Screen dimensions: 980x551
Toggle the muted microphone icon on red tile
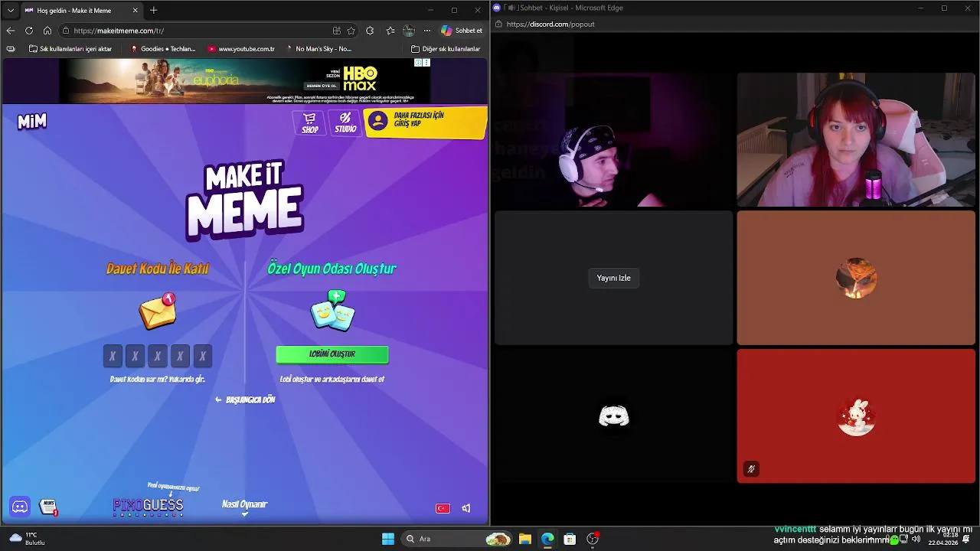click(751, 469)
